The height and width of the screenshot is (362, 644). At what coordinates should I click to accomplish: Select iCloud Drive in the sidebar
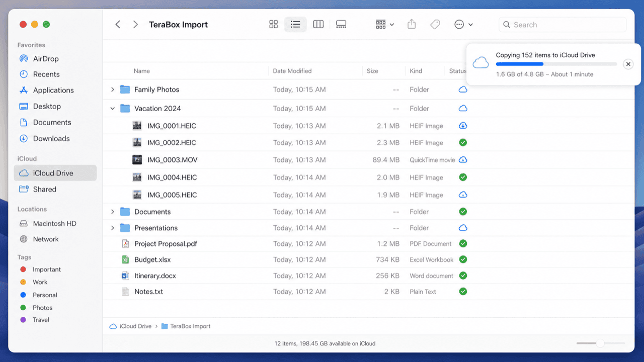[55, 173]
